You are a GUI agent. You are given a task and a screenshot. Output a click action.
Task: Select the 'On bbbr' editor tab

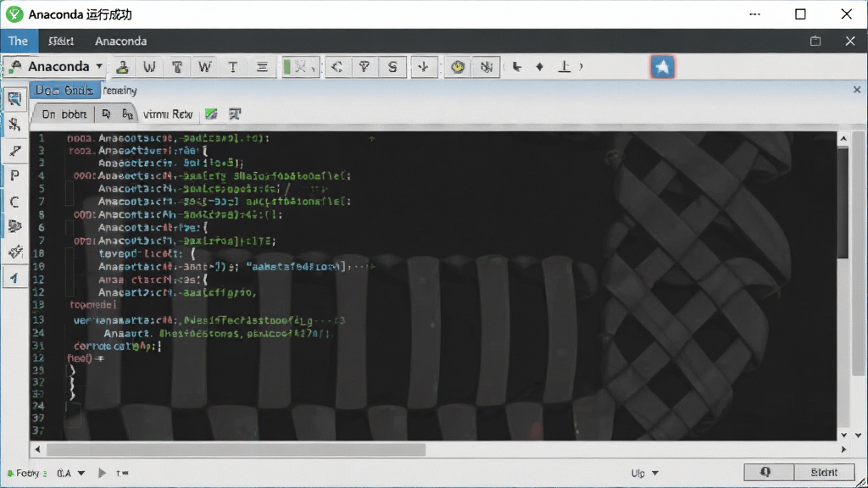[x=64, y=114]
